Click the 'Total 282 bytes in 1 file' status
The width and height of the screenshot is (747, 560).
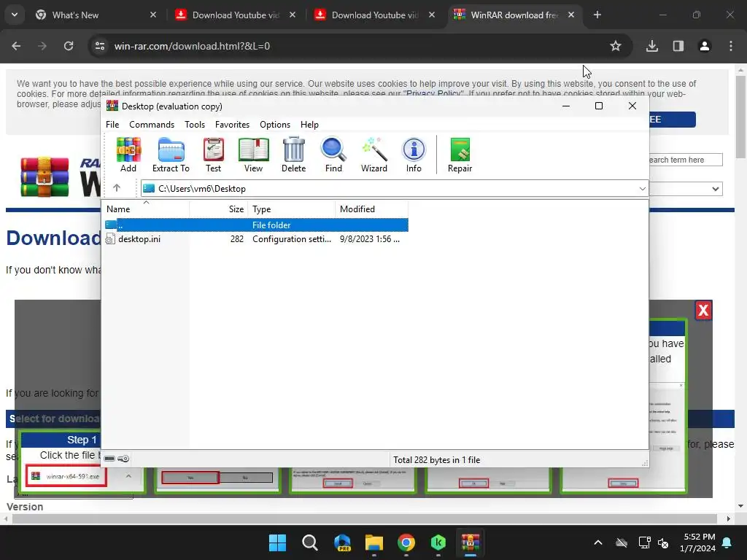pos(436,460)
